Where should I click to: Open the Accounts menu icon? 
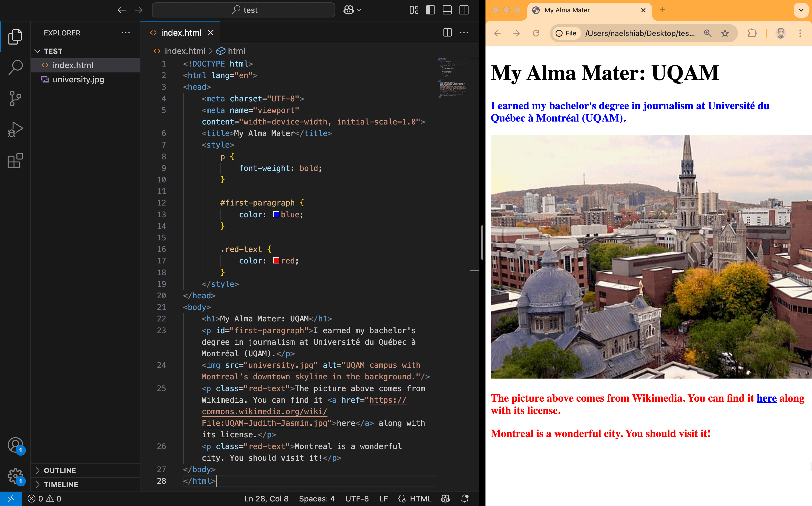click(15, 445)
